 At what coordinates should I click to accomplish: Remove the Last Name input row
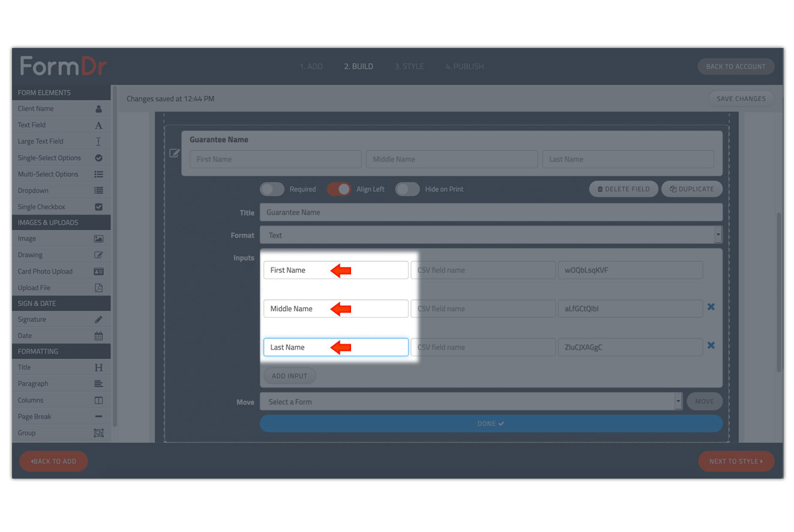[711, 345]
